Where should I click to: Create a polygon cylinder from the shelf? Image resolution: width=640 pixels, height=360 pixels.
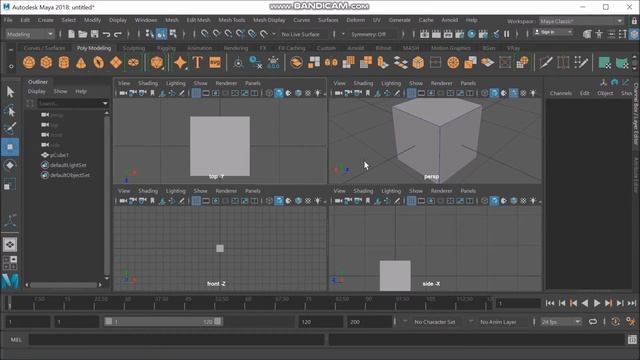64,62
